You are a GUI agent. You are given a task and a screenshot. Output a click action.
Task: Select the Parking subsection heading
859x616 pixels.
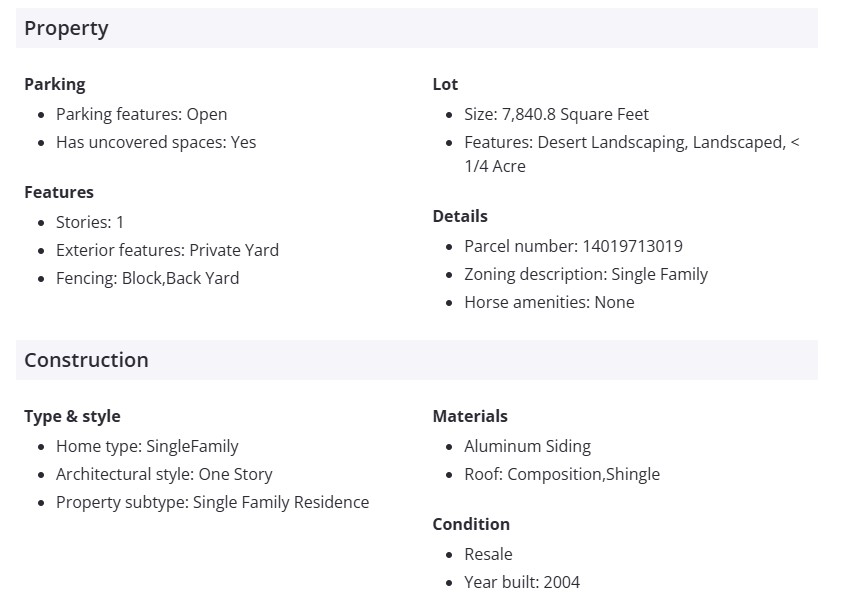[55, 84]
